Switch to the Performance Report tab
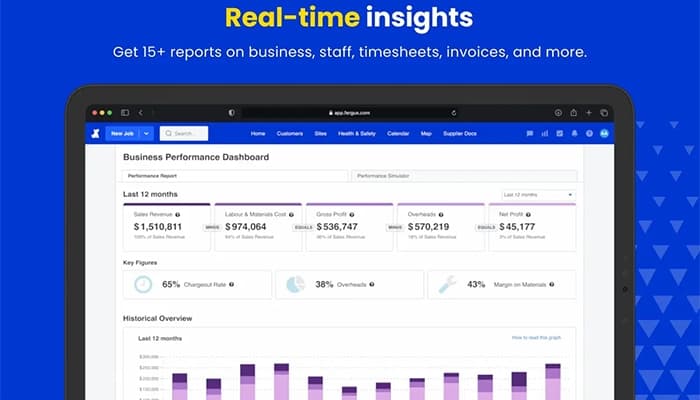 [x=235, y=176]
